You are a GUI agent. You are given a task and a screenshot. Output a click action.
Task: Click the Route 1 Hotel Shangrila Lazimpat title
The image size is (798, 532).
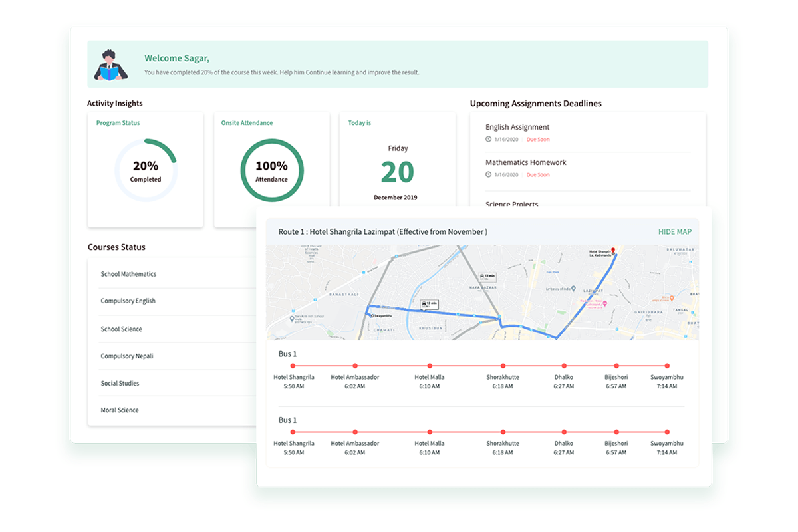[x=382, y=232]
